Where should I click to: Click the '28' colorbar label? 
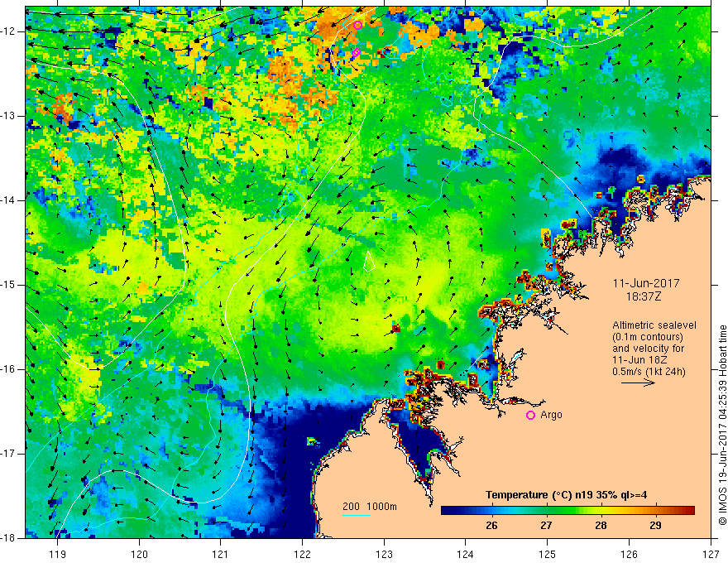pos(601,526)
